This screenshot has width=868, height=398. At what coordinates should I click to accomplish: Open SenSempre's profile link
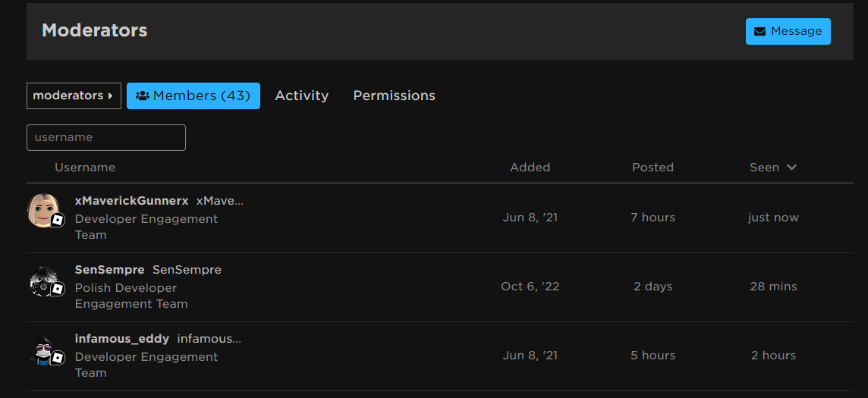pos(109,270)
